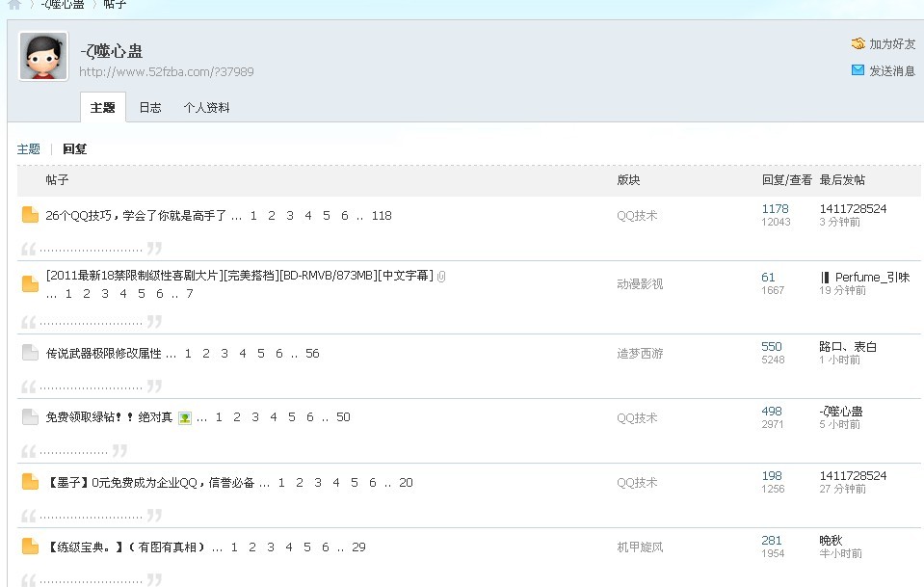Select the 主题 sub-filter link
Image resolution: width=924 pixels, height=587 pixels.
click(28, 149)
